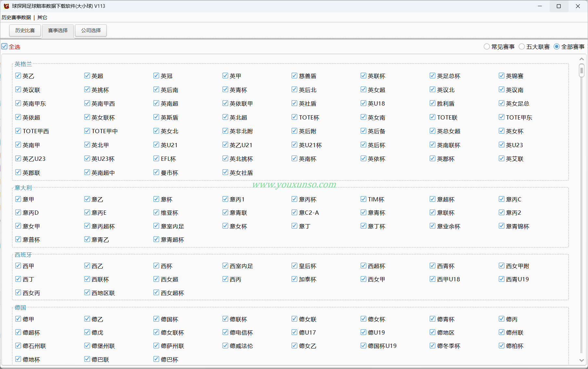Click the app logo icon in title bar

point(6,6)
